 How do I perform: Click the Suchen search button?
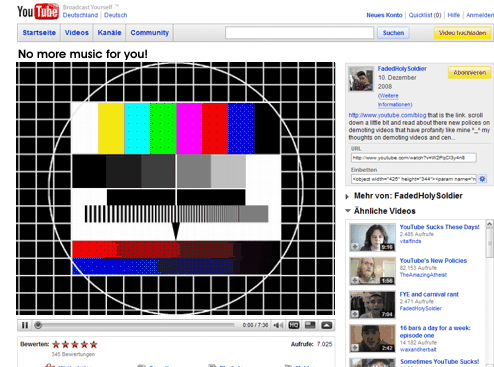(393, 33)
